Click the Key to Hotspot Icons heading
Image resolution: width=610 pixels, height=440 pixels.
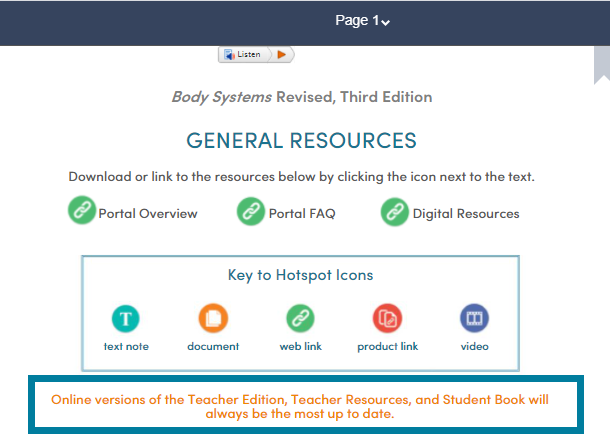[x=301, y=275]
